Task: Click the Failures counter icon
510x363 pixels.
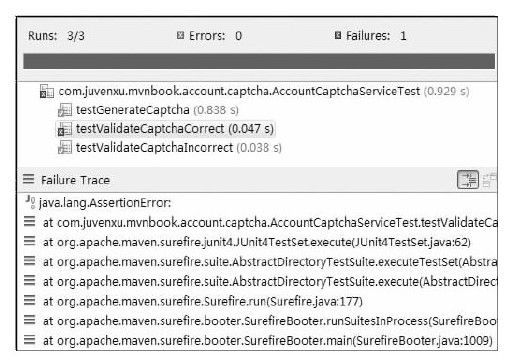Action: [x=338, y=35]
